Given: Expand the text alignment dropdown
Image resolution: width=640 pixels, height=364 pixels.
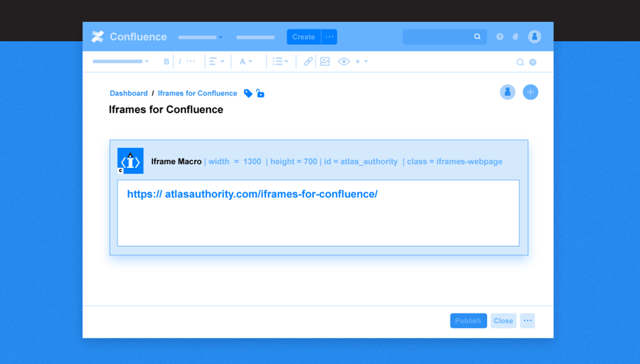Looking at the screenshot, I should [216, 62].
